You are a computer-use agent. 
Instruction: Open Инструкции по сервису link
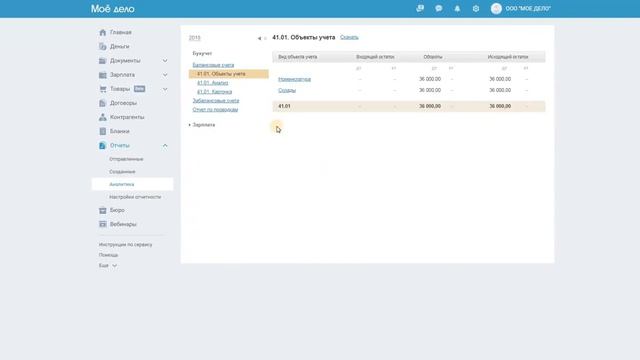pyautogui.click(x=125, y=244)
